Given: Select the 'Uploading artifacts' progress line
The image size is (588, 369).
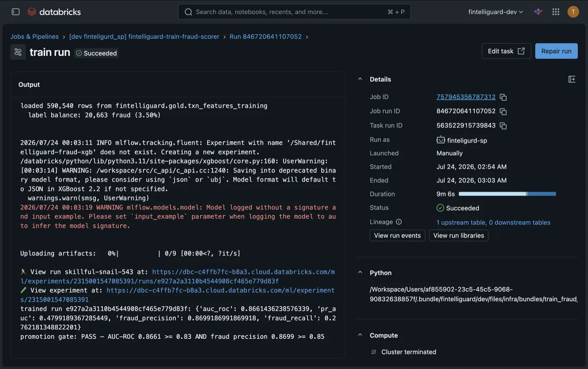Looking at the screenshot, I should point(130,253).
